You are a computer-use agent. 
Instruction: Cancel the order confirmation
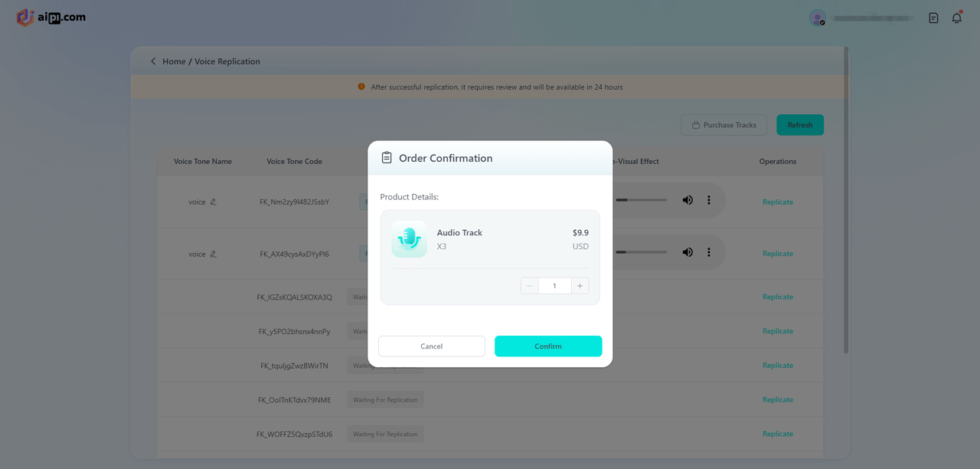tap(432, 346)
